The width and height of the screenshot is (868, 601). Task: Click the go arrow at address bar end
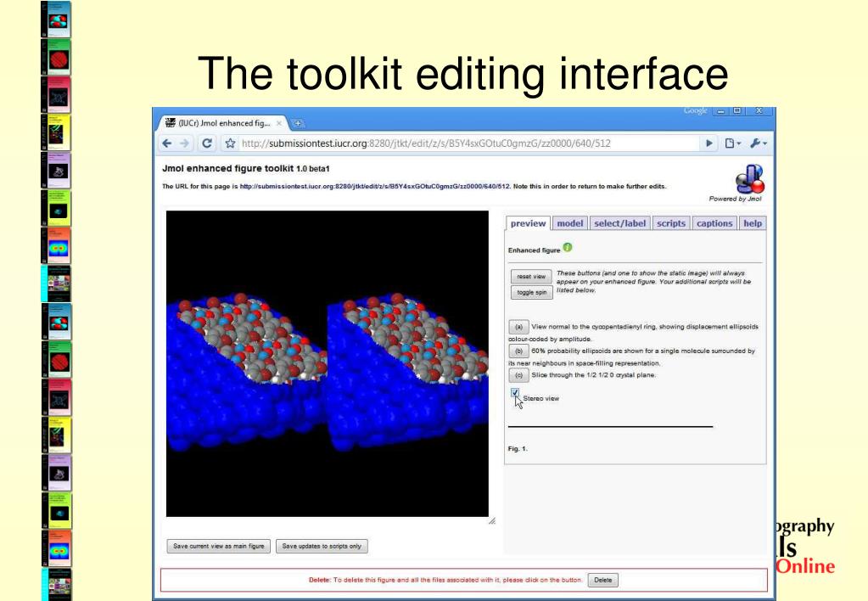[709, 143]
